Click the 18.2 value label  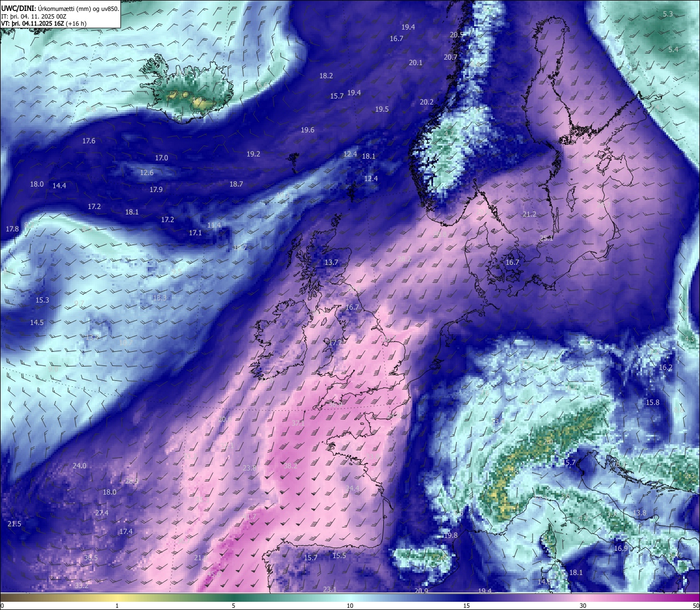(326, 75)
